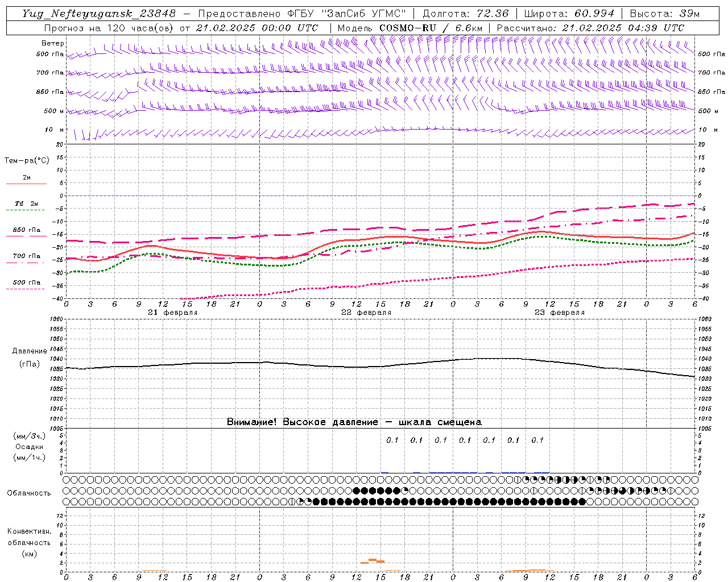This screenshot has width=728, height=582.
Task: Click the (гПа) unit label under Давление
Action: coord(30,364)
